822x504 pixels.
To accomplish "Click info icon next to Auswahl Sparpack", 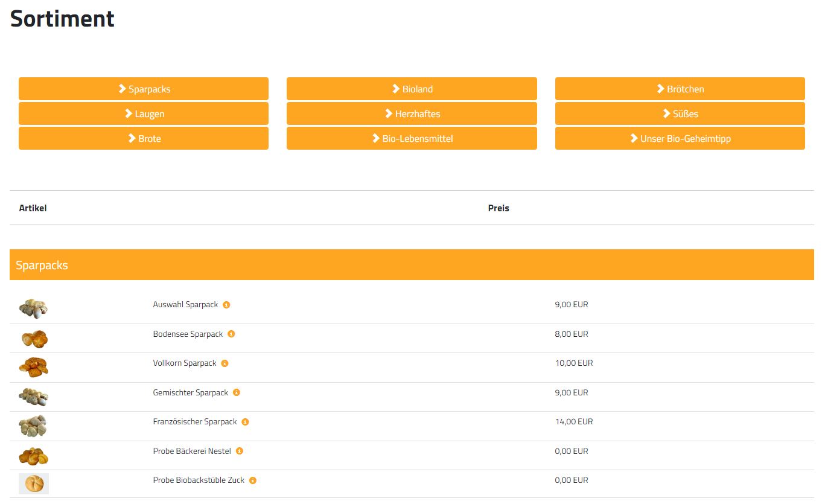I will (226, 305).
